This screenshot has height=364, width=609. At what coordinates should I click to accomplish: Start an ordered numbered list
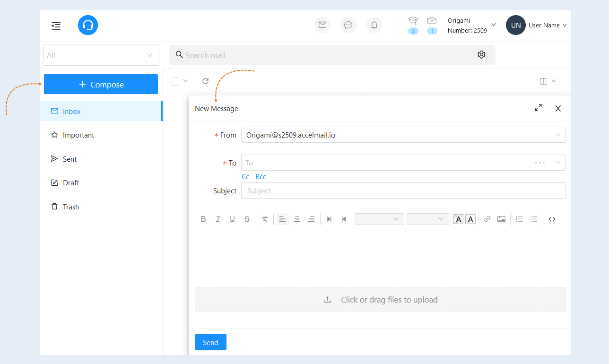519,219
